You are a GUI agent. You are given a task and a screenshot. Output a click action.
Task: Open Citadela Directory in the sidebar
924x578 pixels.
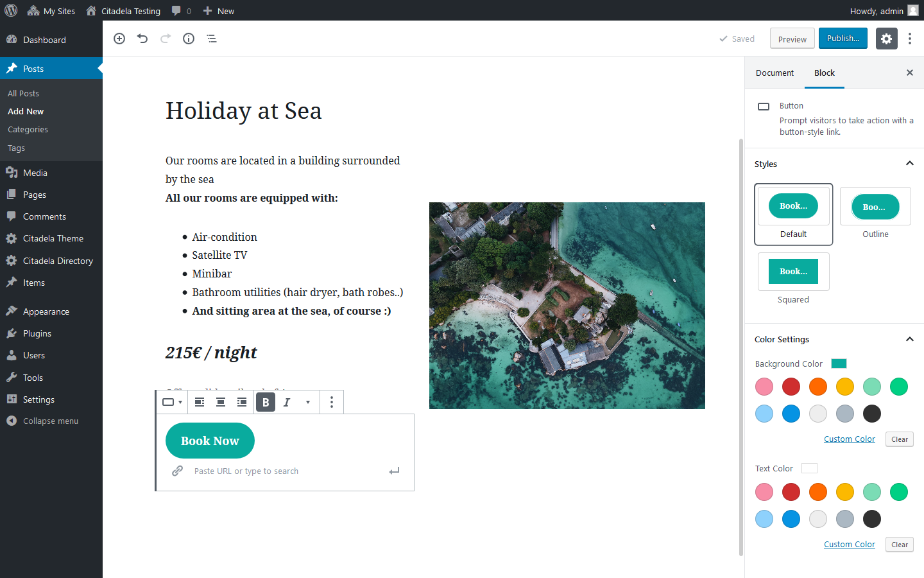pyautogui.click(x=58, y=261)
